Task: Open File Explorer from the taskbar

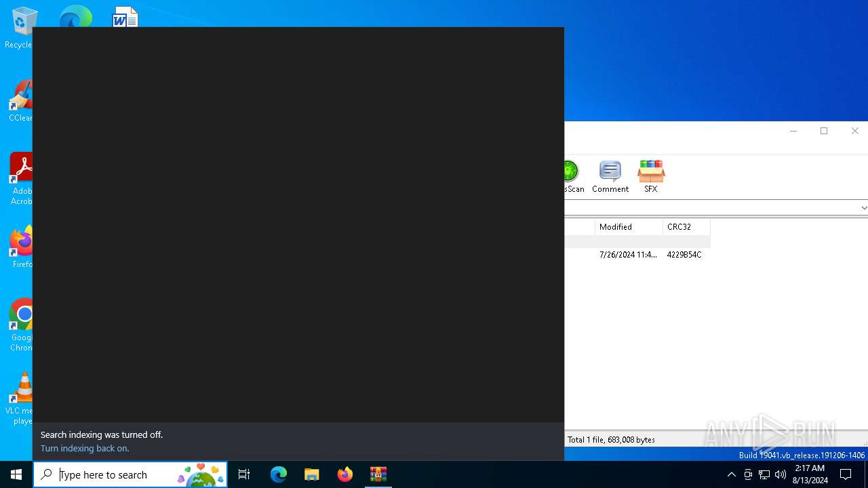Action: pyautogui.click(x=312, y=474)
